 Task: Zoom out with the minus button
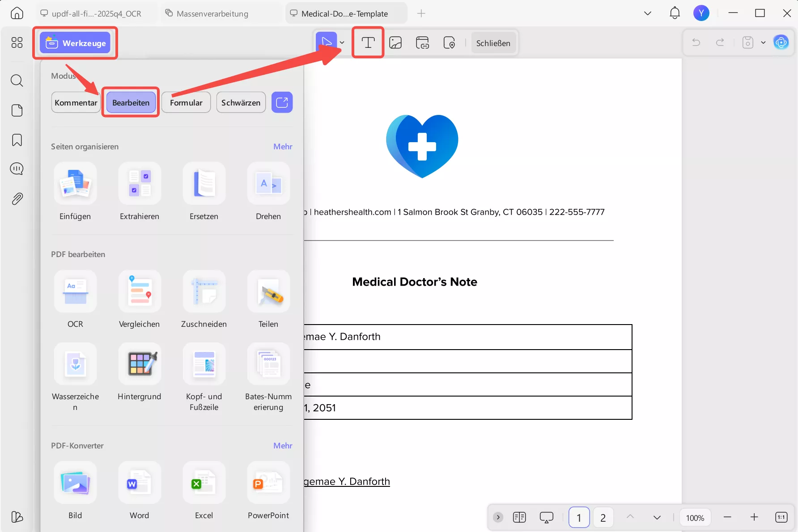727,517
